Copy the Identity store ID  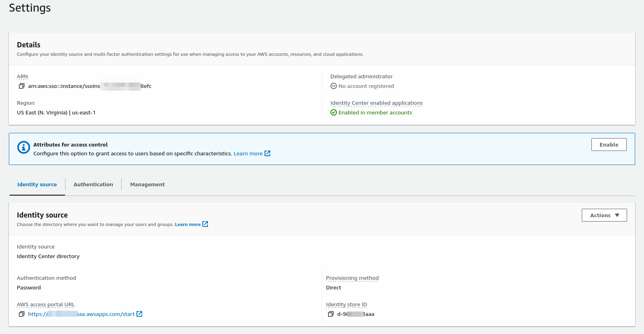pos(331,314)
